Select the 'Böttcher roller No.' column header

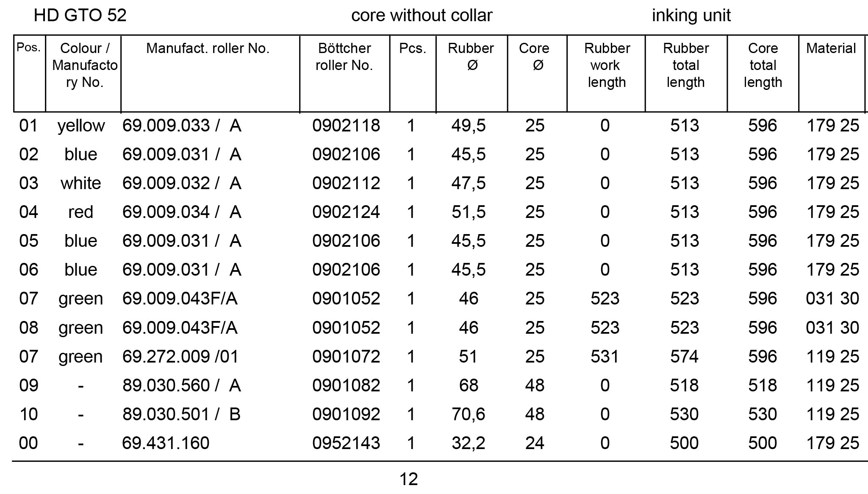click(x=344, y=57)
